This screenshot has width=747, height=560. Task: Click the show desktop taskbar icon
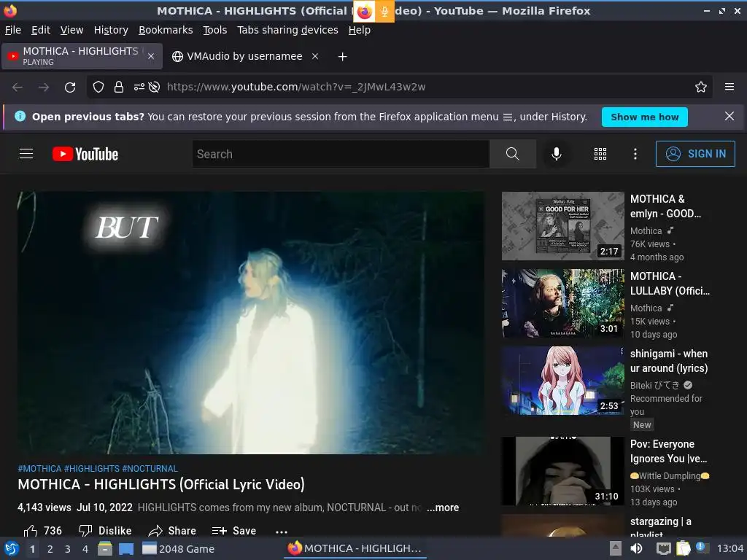(x=126, y=548)
